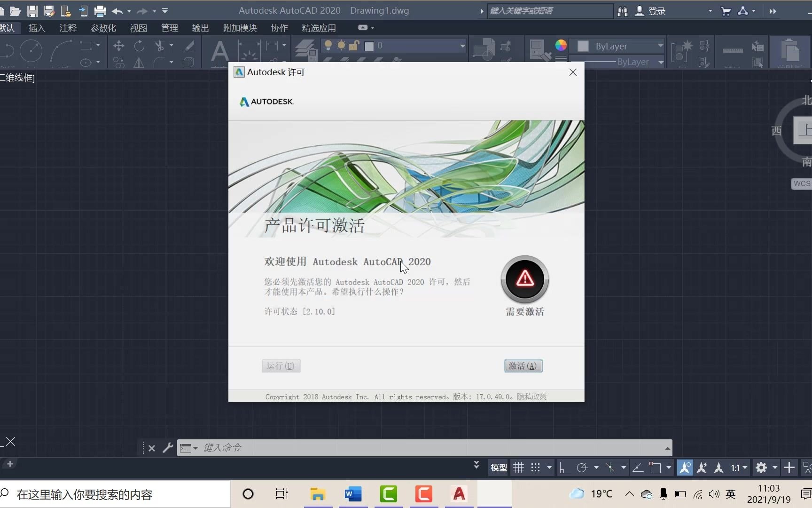Click the Group objects icon

tap(681, 51)
